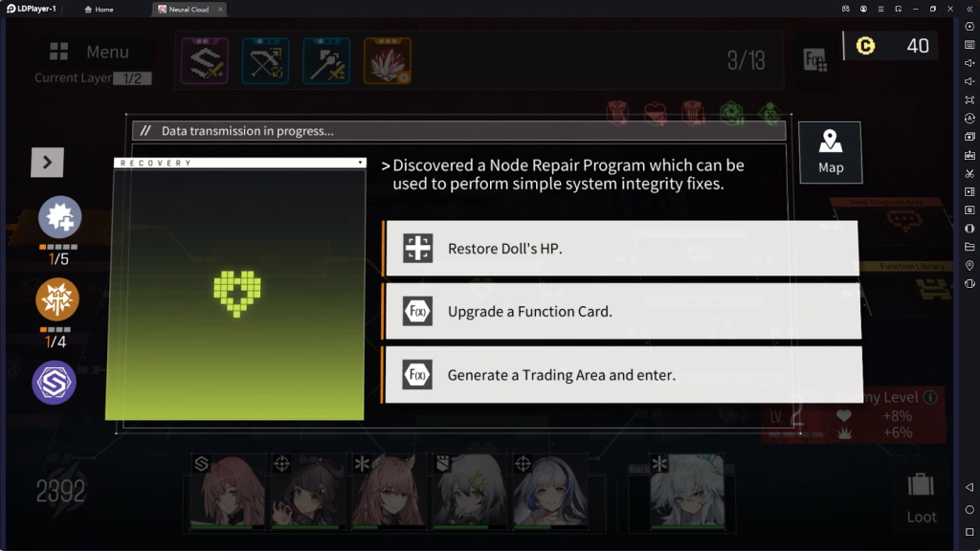Select the orange crystal function card
The width and height of the screenshot is (980, 551).
(x=388, y=60)
